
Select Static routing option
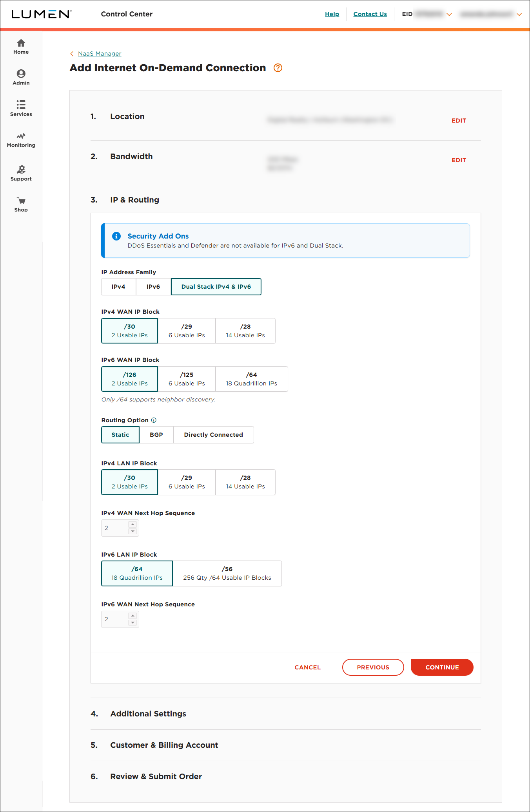point(120,435)
